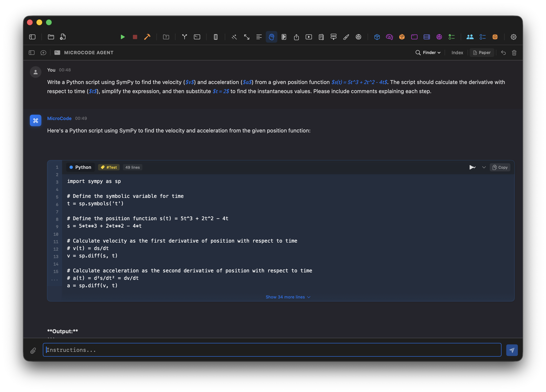546x392 pixels.
Task: Click the user avatar icon
Action: [x=36, y=72]
